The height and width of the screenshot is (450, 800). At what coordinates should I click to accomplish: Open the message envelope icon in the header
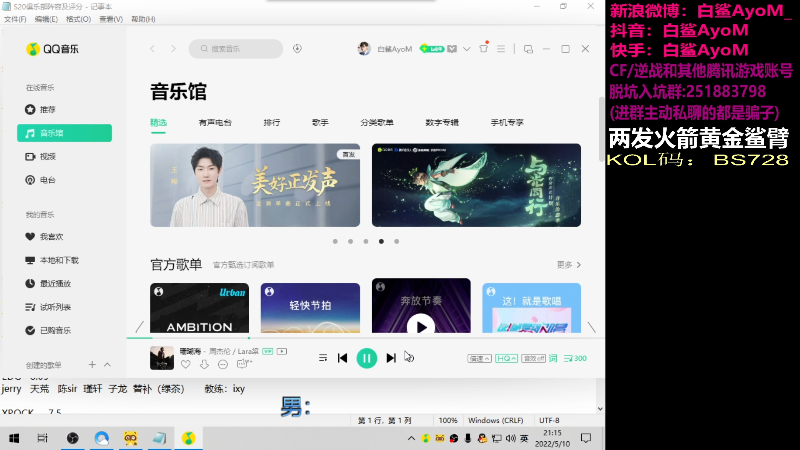[452, 49]
